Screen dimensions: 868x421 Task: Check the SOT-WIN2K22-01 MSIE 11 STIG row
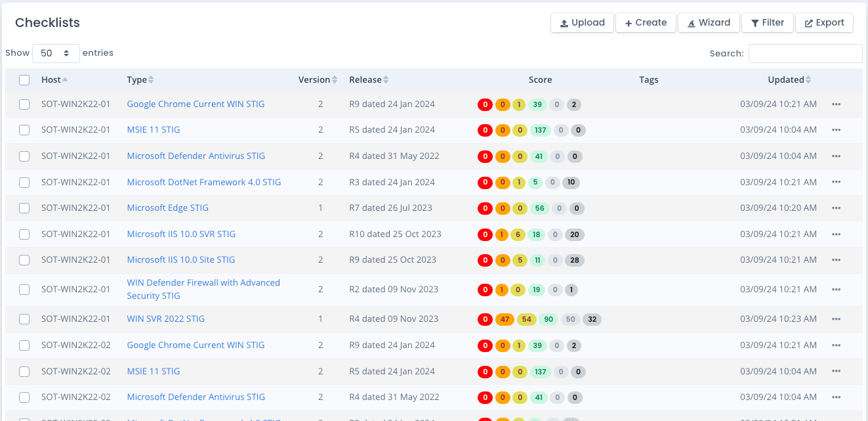24,130
